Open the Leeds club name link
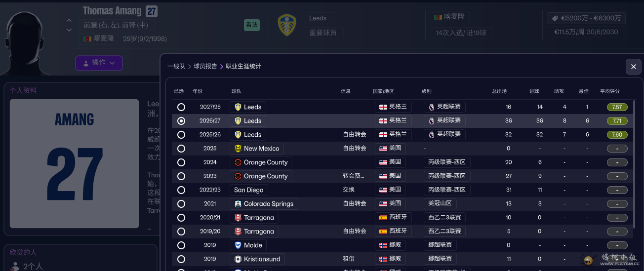Image resolution: width=644 pixels, height=271 pixels. tap(318, 18)
